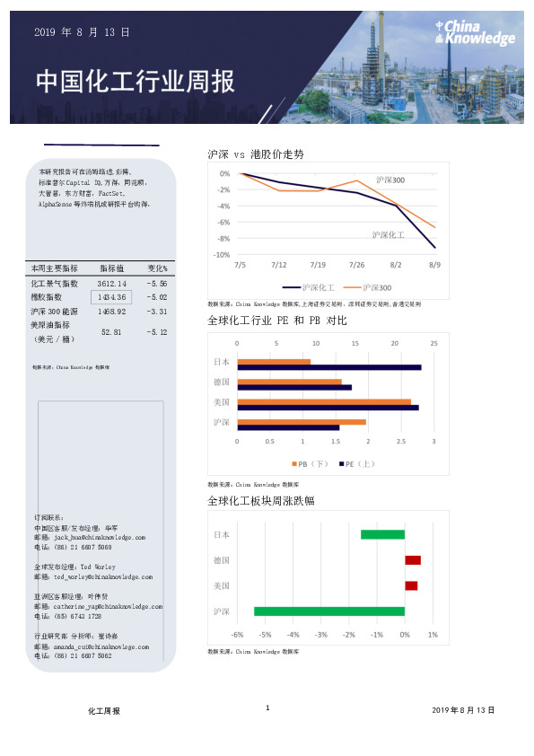Click the -10% y-axis label
Screen dimensions: 534x756
point(222,255)
